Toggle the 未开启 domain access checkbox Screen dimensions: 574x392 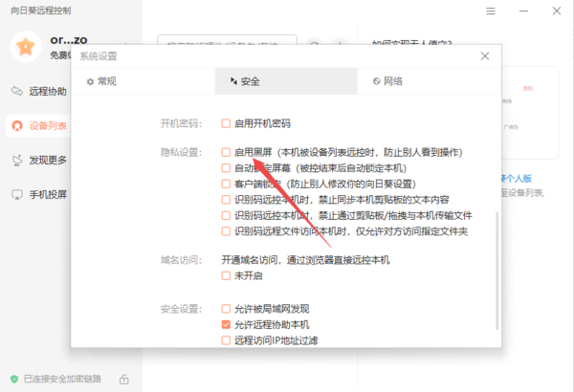click(x=226, y=275)
